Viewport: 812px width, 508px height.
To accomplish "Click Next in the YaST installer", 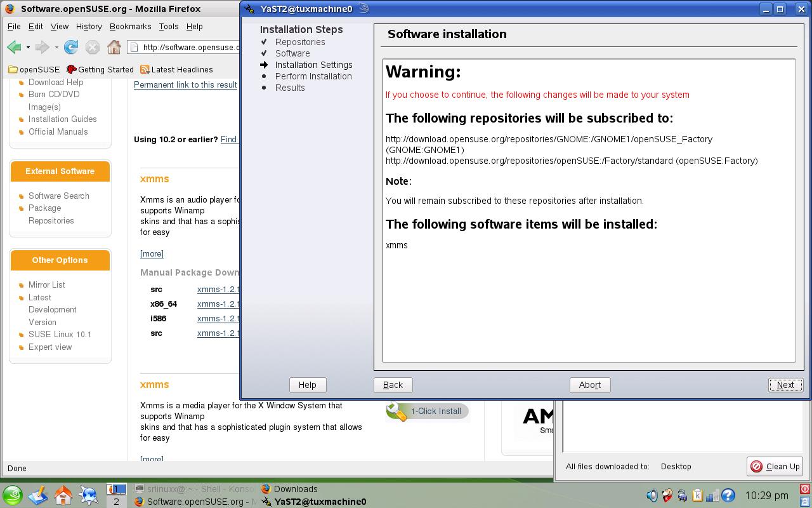I will click(785, 385).
